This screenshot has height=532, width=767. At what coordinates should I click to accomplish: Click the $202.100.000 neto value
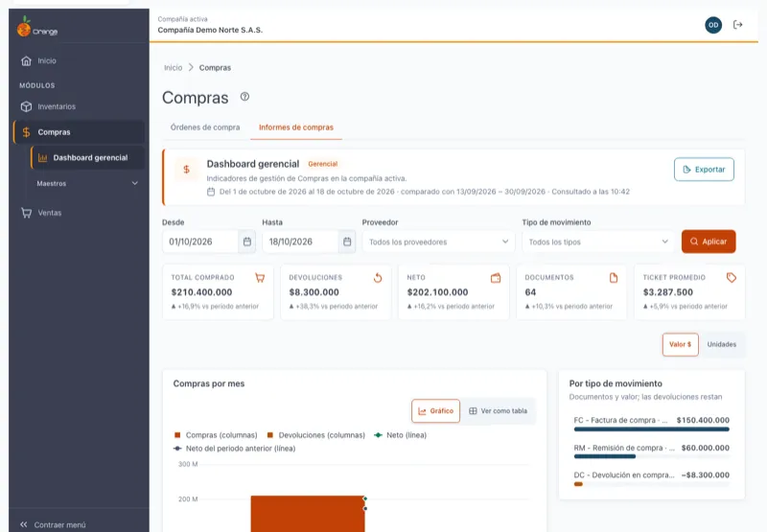click(x=437, y=292)
